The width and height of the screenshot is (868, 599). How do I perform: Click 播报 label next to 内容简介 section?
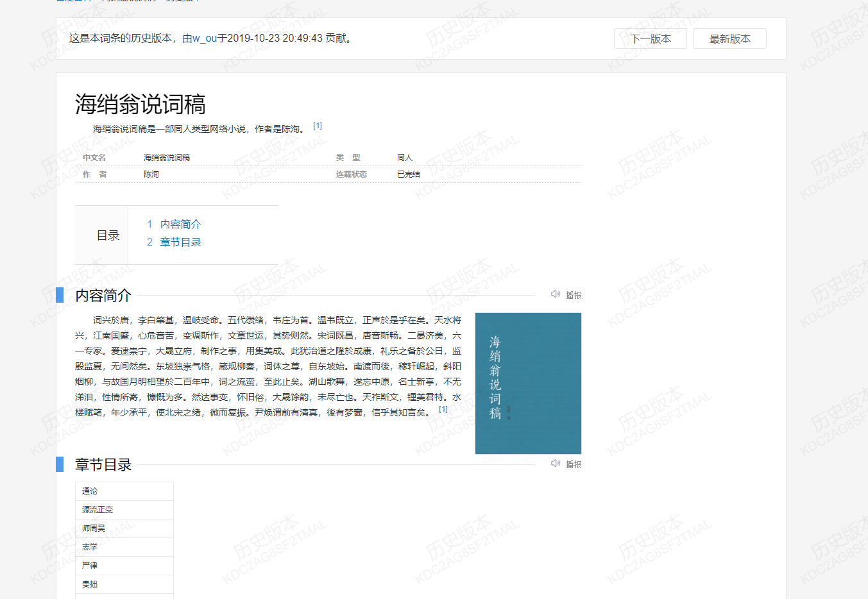pos(574,295)
